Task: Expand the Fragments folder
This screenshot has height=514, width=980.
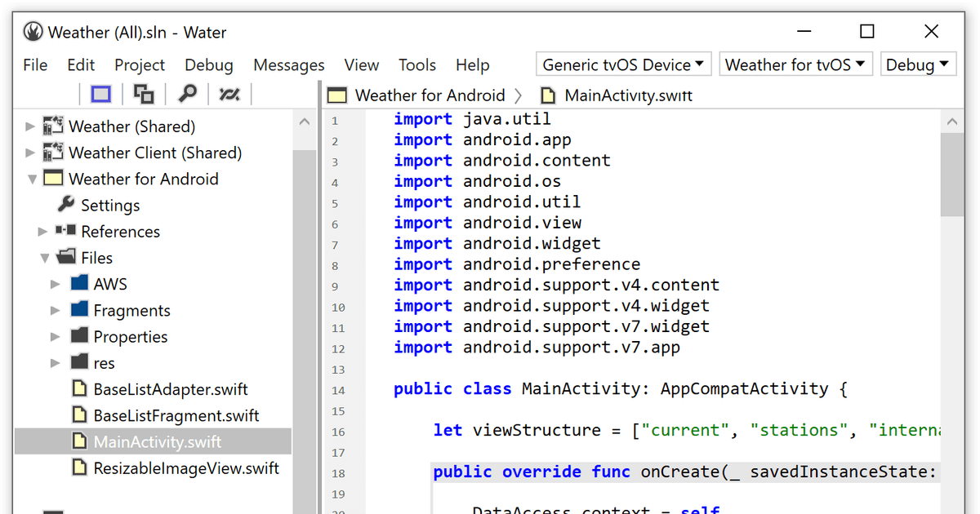Action: (55, 309)
